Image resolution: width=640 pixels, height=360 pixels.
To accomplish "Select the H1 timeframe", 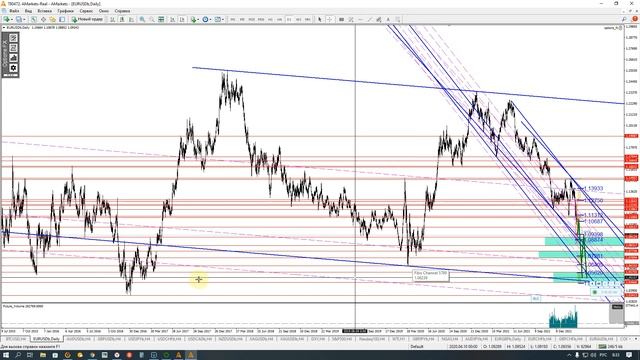I will click(270, 19).
